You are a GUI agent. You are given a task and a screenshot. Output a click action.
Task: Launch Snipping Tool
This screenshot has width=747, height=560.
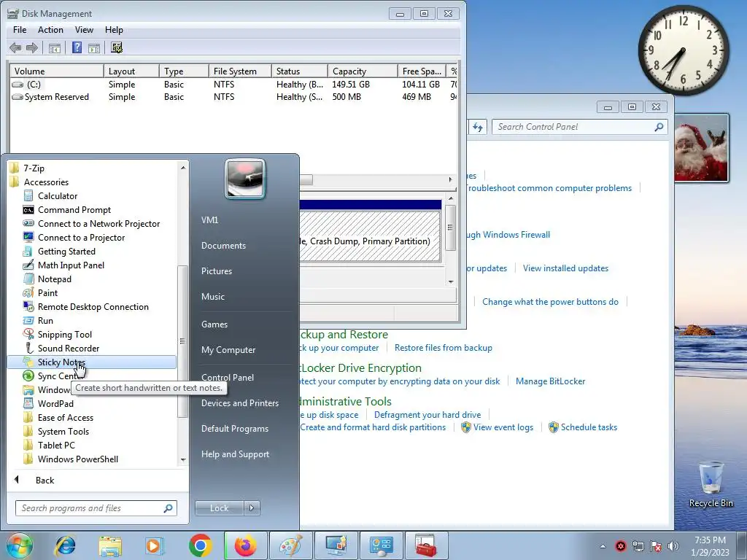(65, 334)
